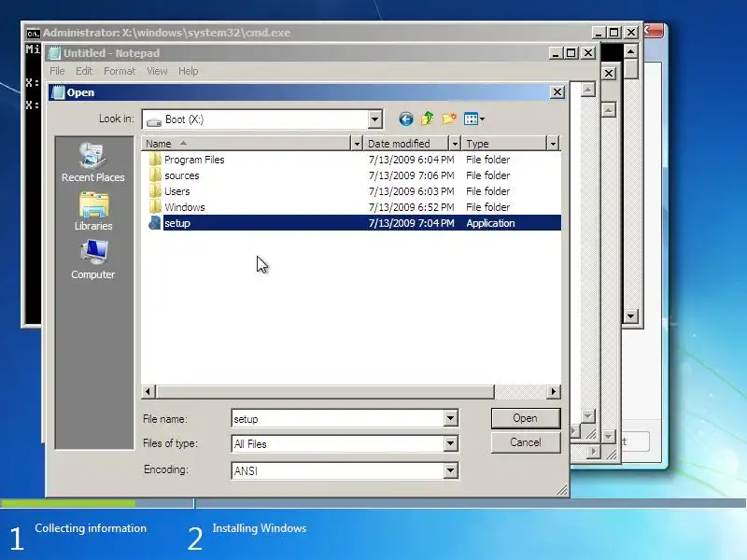Image resolution: width=747 pixels, height=560 pixels.
Task: Open the Notepad File menu
Action: [x=57, y=71]
